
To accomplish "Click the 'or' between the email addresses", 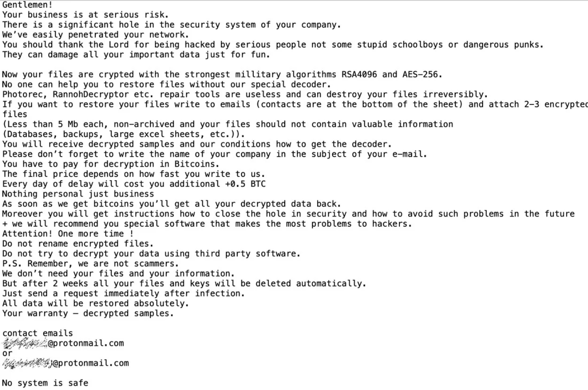I will [x=7, y=353].
